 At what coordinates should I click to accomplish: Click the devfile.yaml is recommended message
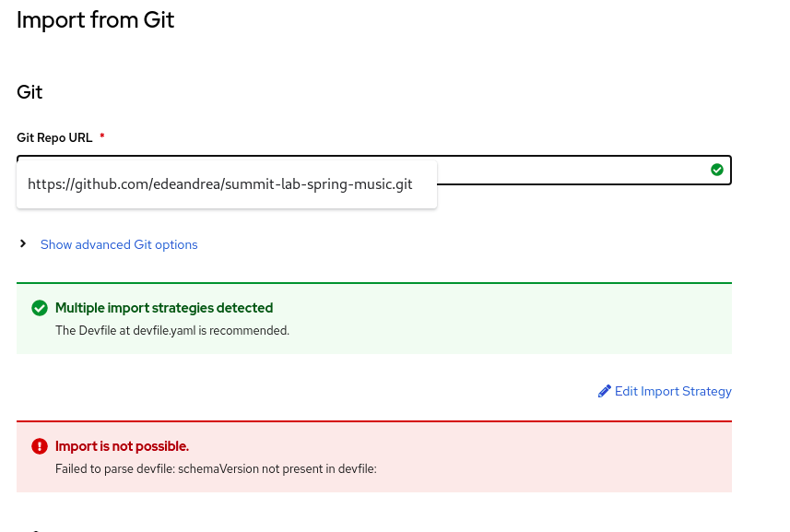point(172,330)
